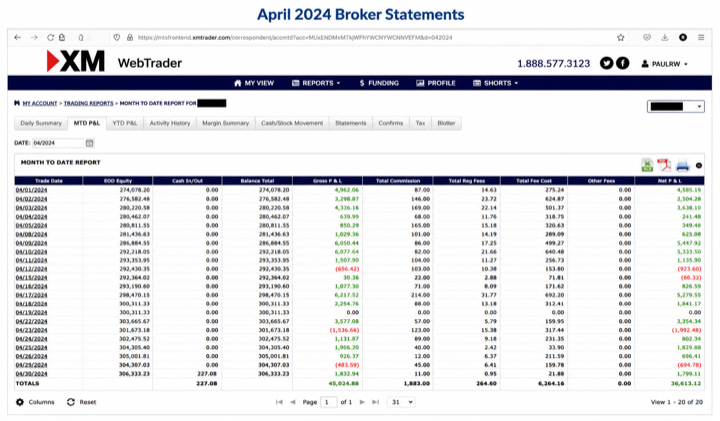Go back with the browser back arrow
Screen dimensions: 720x421
17,38
